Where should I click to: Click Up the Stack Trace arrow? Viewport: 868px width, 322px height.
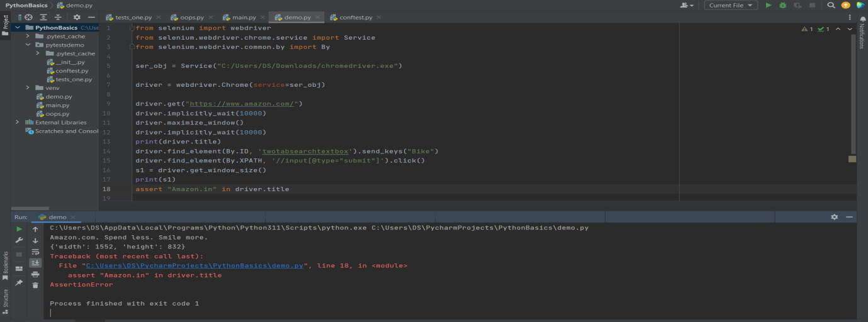(35, 230)
